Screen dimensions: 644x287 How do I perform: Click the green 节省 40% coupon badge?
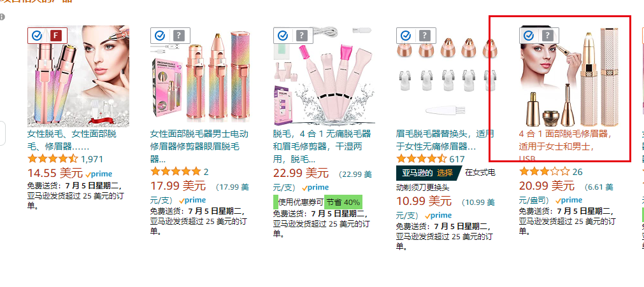[343, 202]
